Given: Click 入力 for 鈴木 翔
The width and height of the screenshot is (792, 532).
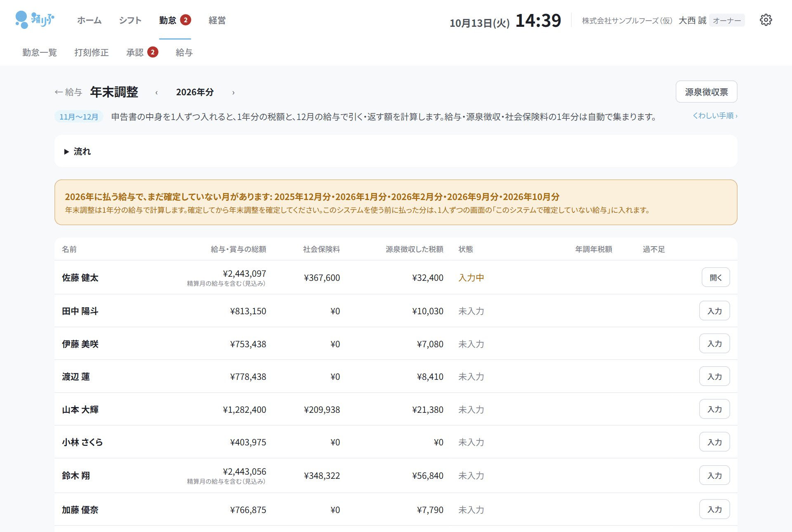Looking at the screenshot, I should 714,476.
